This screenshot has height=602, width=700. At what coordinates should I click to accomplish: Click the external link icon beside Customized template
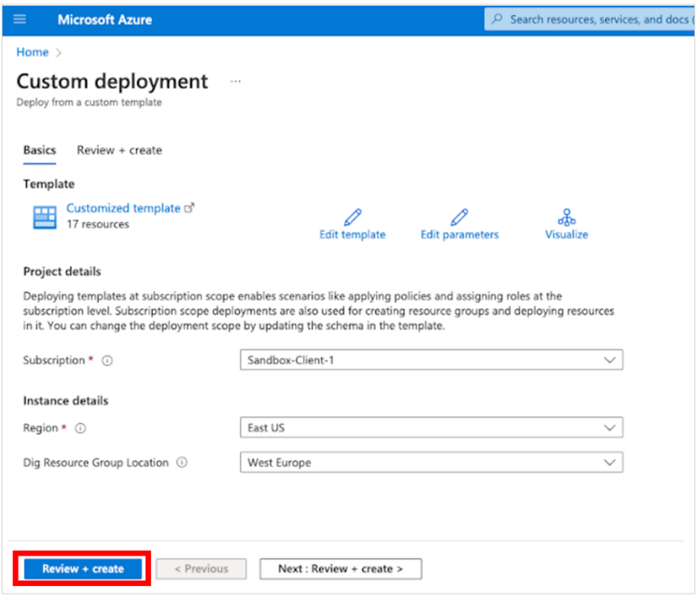tap(189, 207)
